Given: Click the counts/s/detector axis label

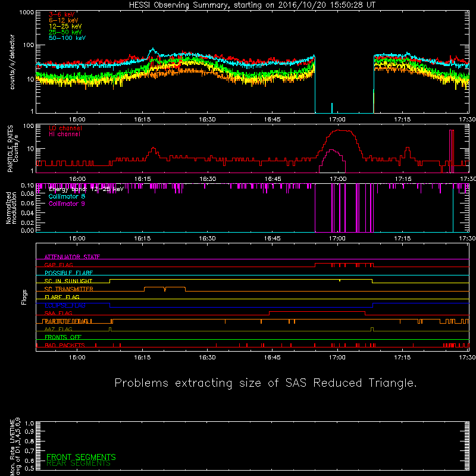Looking at the screenshot, I should (12, 62).
